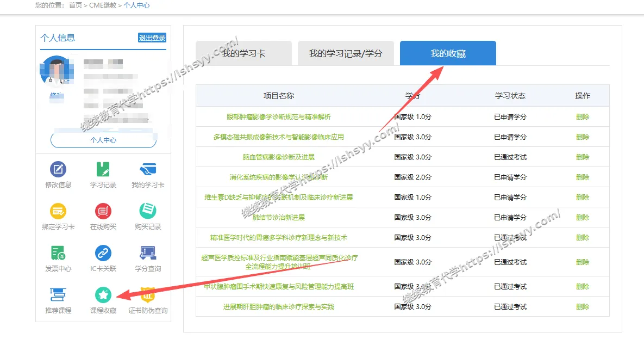This screenshot has height=345, width=644.
Task: Delete 精准医学时代的胃癌 row via 删除
Action: [x=583, y=238]
